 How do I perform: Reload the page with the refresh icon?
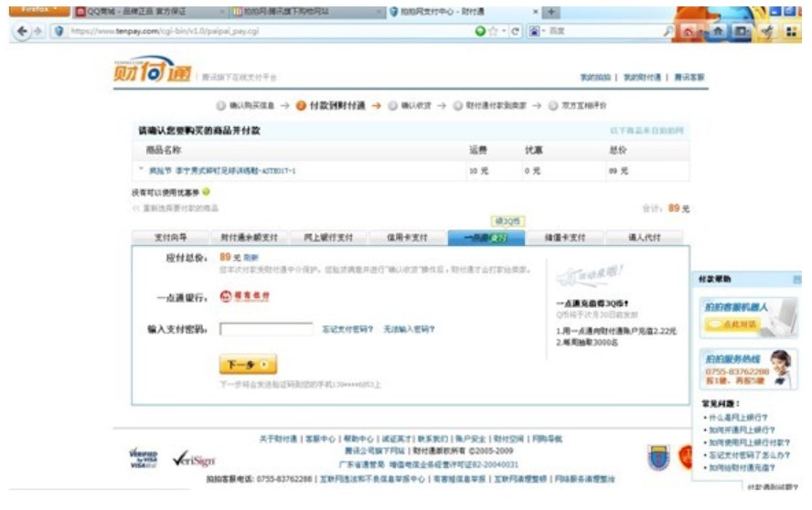click(515, 31)
